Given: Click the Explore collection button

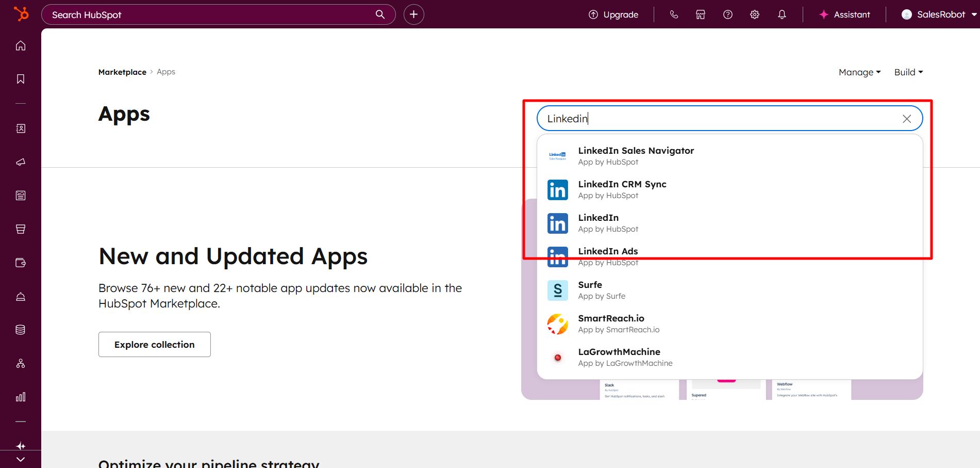Looking at the screenshot, I should click(154, 344).
